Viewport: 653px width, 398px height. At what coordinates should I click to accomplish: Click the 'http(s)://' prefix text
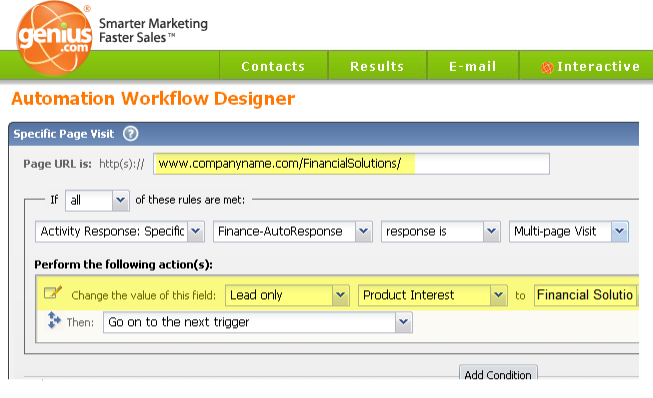(x=122, y=164)
